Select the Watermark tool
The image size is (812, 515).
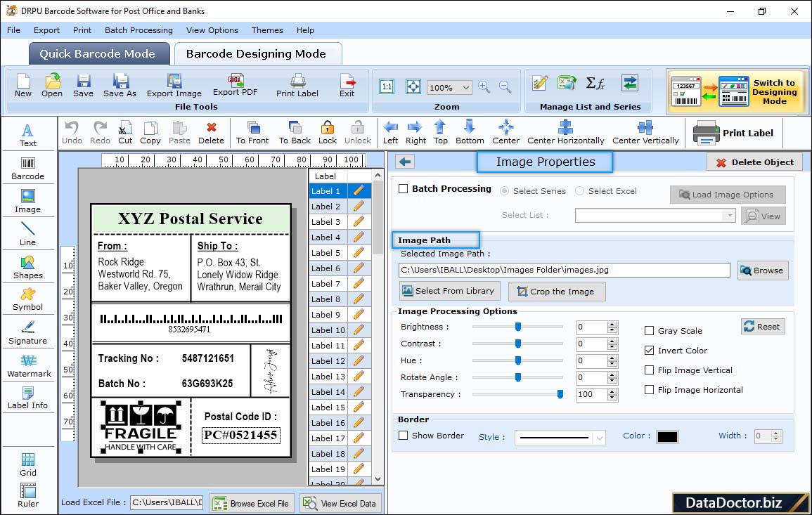(29, 366)
